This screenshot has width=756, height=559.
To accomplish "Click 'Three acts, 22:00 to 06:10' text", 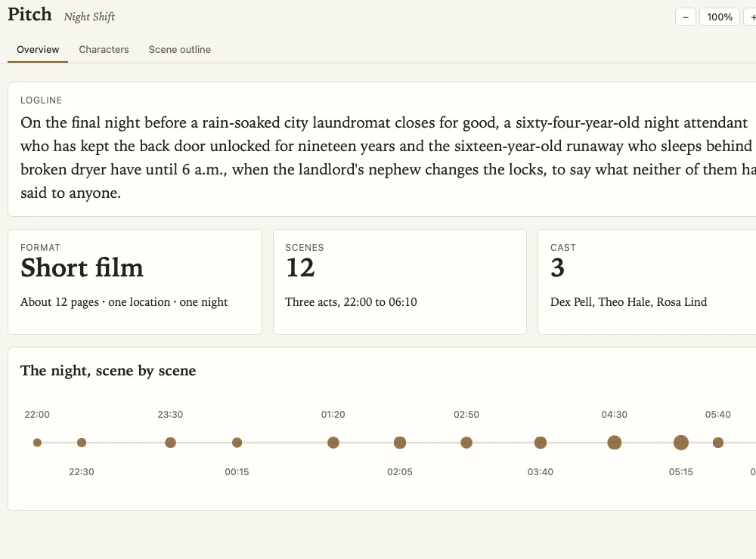I will point(351,302).
